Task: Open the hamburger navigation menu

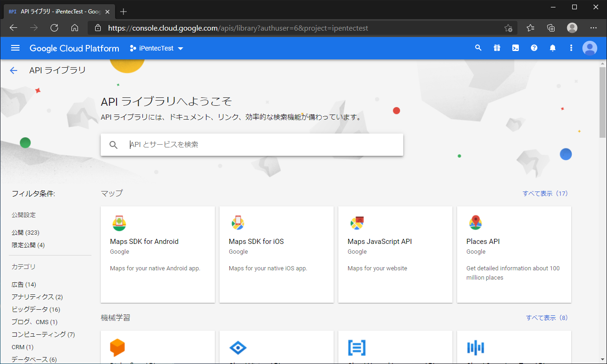Action: coord(15,48)
